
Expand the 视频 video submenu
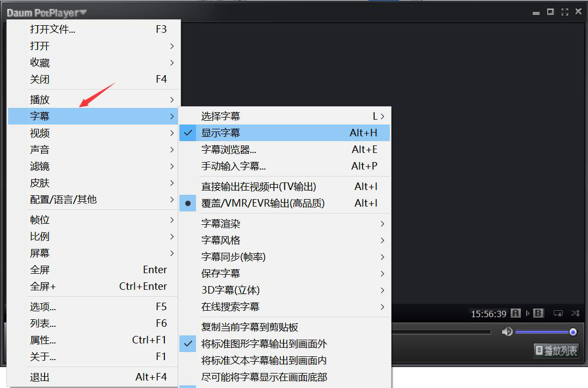[94, 133]
